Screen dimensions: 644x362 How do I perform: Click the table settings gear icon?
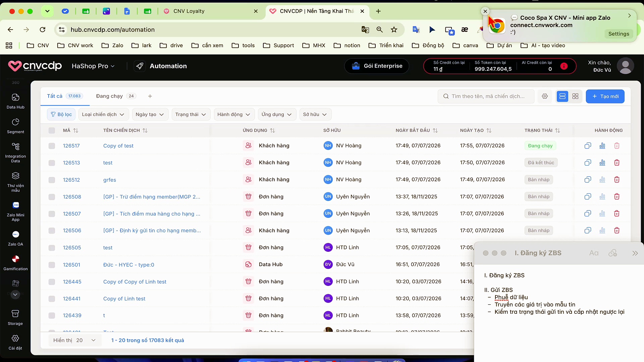545,96
